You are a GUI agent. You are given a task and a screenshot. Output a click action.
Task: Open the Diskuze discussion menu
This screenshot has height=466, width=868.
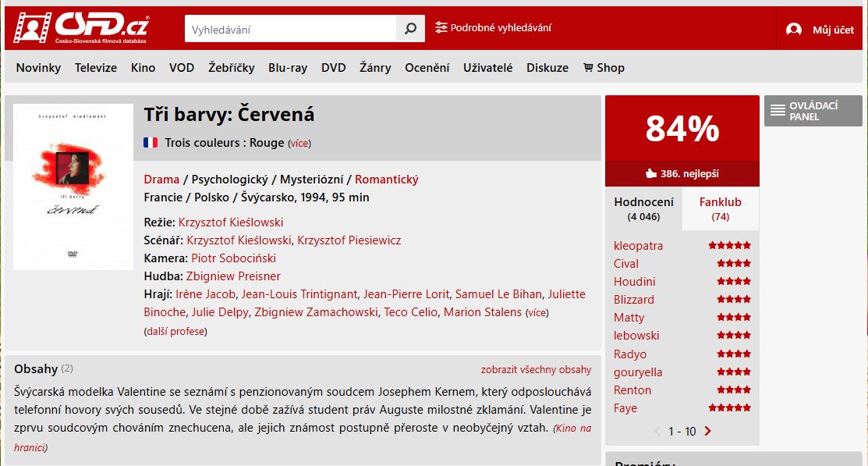547,68
